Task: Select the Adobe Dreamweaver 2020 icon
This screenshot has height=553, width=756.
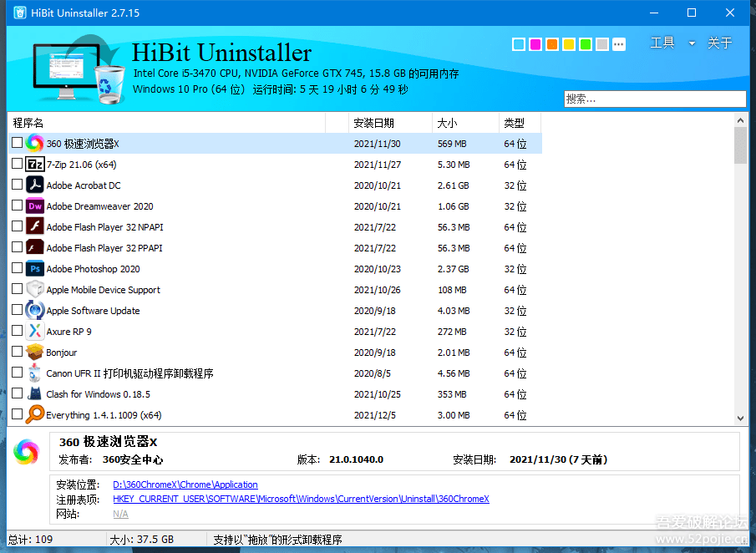Action: 34,206
